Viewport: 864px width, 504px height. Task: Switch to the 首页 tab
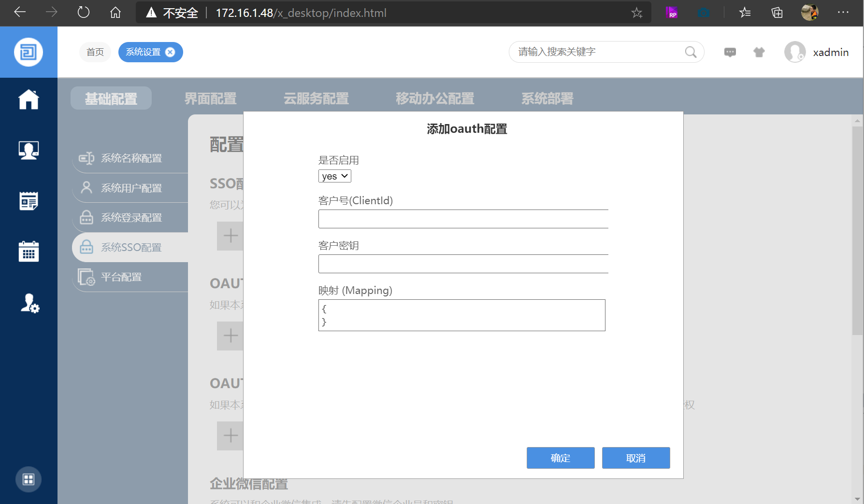95,52
